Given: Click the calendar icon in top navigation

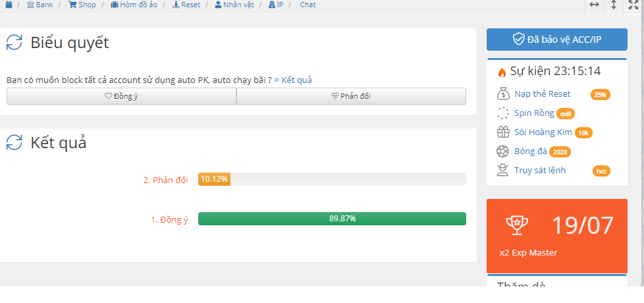Looking at the screenshot, I should coord(9,5).
